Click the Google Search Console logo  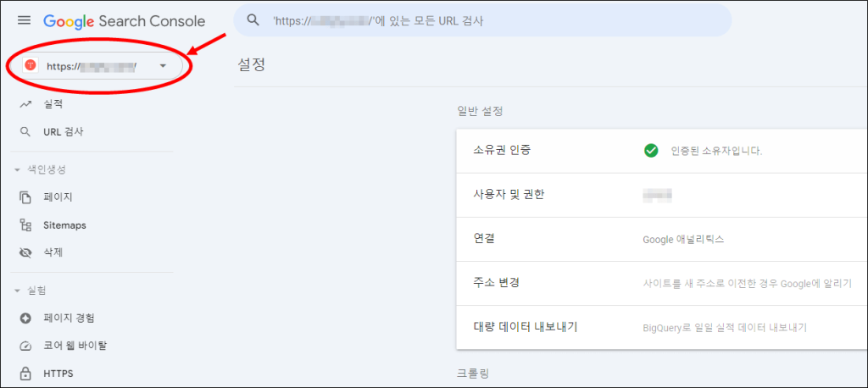click(x=124, y=21)
